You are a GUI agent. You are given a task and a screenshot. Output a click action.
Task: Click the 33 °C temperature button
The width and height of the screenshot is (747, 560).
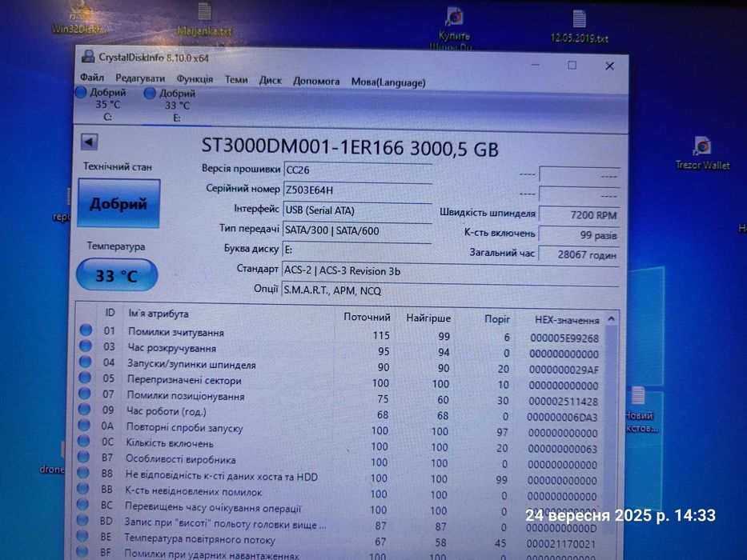tap(117, 275)
